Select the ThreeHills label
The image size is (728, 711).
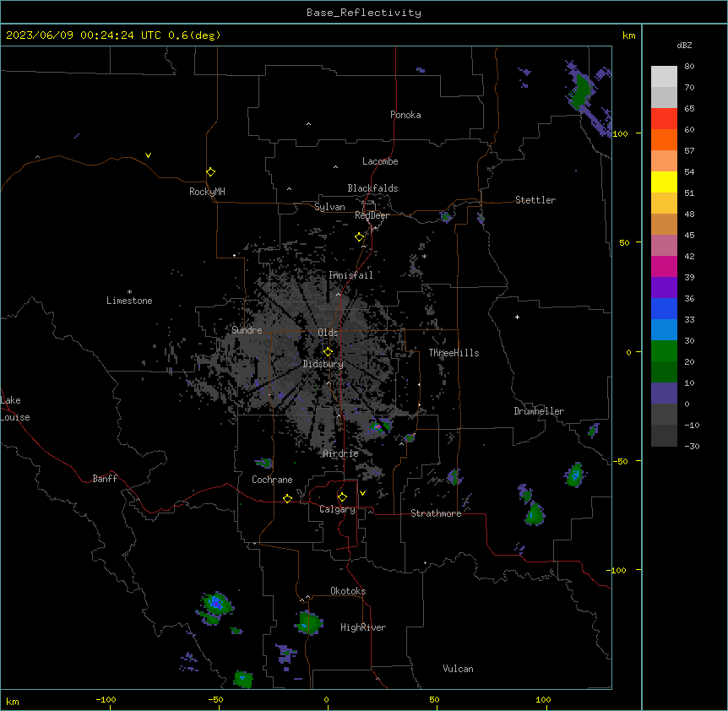tap(454, 353)
